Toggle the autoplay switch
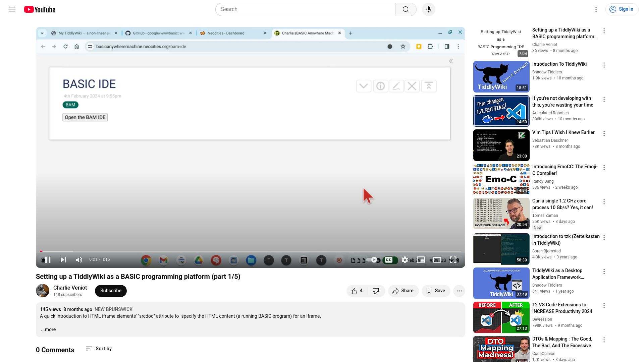Screen dimensions: 644x362 point(373,260)
